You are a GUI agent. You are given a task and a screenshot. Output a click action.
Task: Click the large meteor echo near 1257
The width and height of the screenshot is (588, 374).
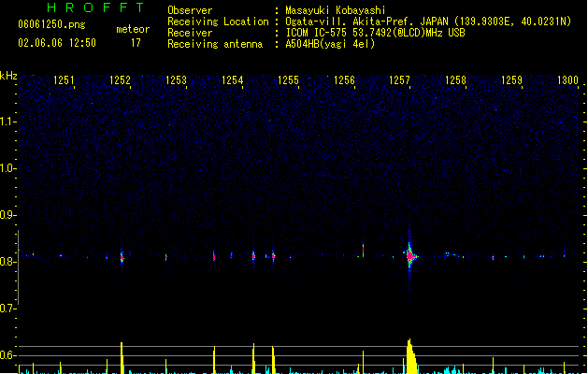click(x=410, y=256)
